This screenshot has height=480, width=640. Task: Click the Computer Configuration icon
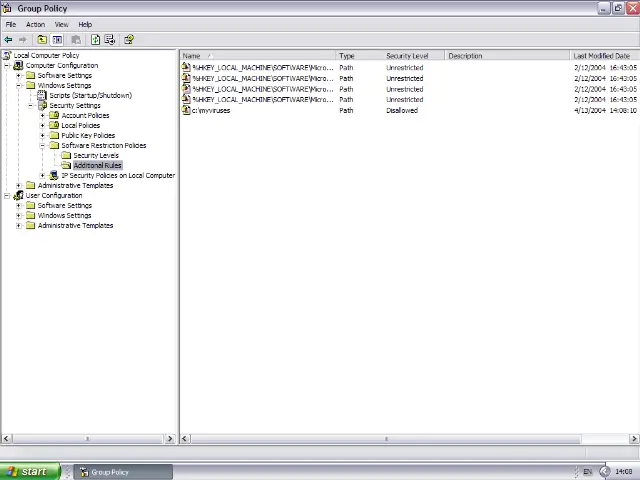[18, 65]
